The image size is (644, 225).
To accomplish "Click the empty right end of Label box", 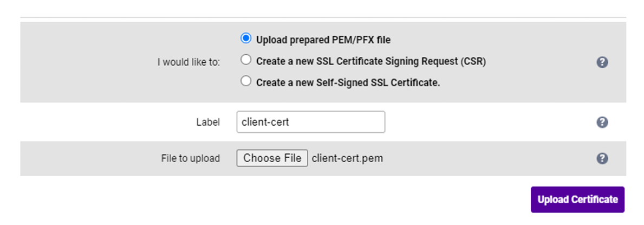I will click(x=368, y=122).
